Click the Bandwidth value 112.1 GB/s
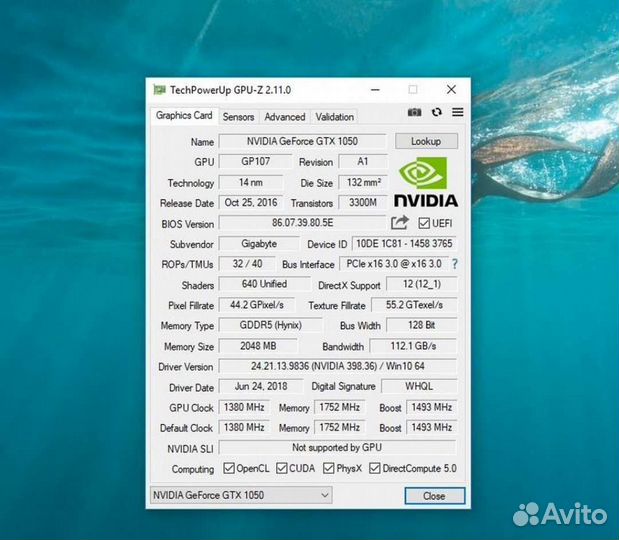Viewport: 619px width, 540px height. point(413,346)
